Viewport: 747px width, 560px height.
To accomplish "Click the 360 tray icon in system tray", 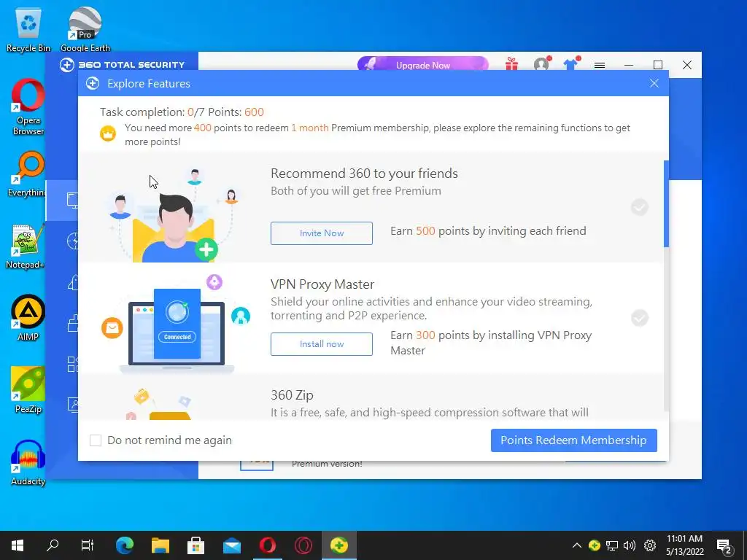I will point(594,545).
